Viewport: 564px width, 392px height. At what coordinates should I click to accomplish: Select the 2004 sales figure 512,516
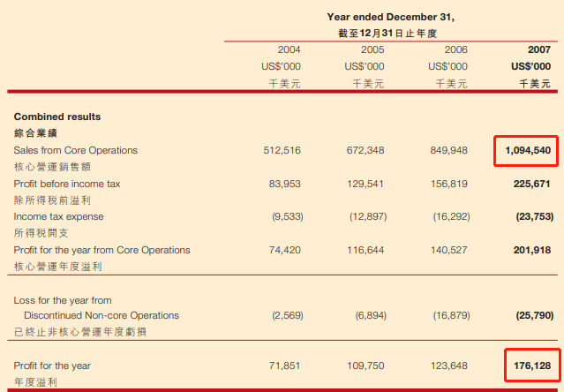coord(283,151)
